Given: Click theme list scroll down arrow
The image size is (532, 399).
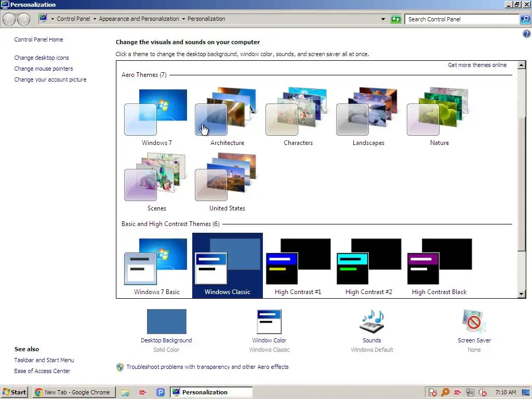Looking at the screenshot, I should click(x=522, y=294).
